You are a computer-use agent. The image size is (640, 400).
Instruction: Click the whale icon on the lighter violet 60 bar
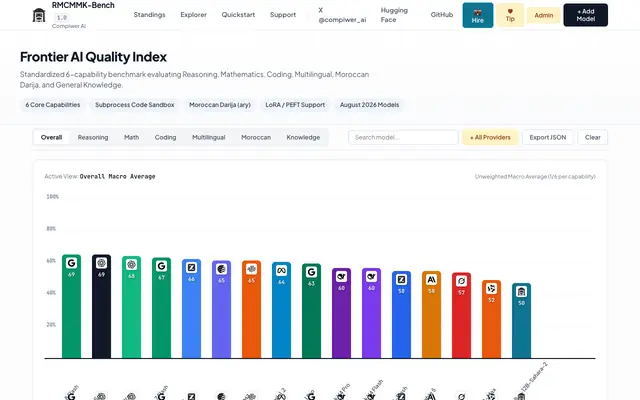click(371, 277)
